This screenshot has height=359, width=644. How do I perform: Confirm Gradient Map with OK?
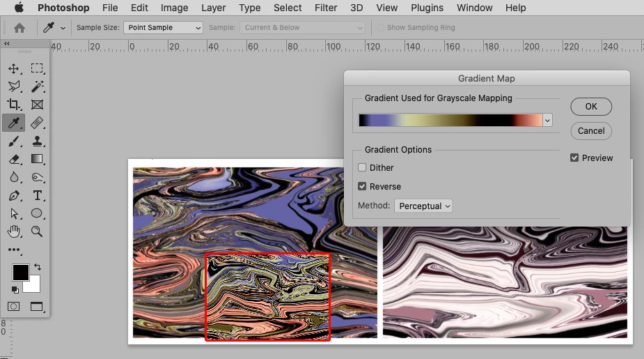[591, 107]
